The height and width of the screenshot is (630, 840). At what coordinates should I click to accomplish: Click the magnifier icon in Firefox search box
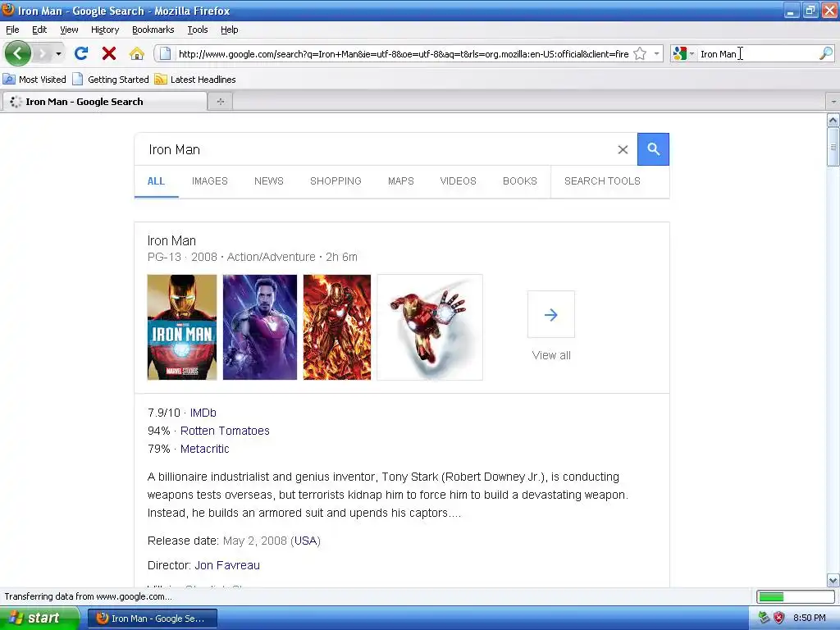coord(826,53)
